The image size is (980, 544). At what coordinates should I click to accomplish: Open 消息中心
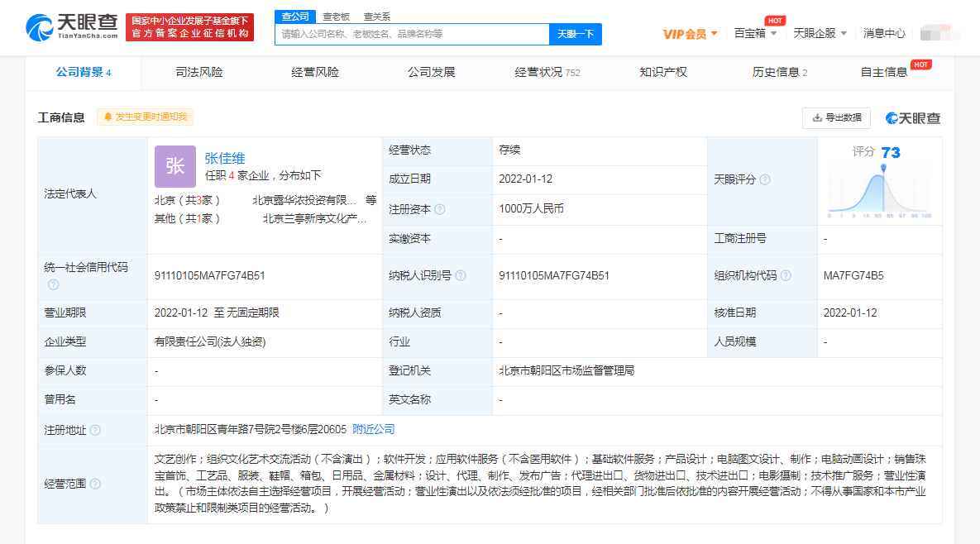click(884, 33)
